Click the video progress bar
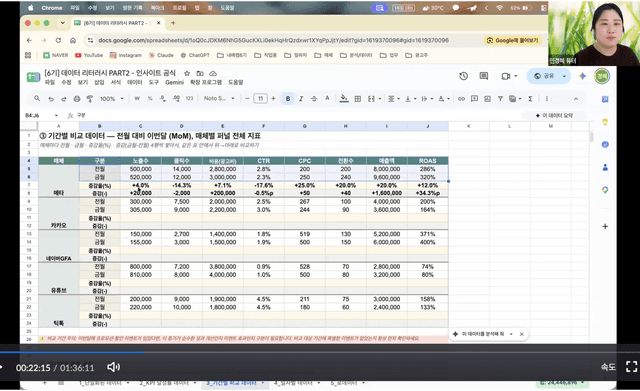The height and width of the screenshot is (391, 640). click(x=320, y=352)
